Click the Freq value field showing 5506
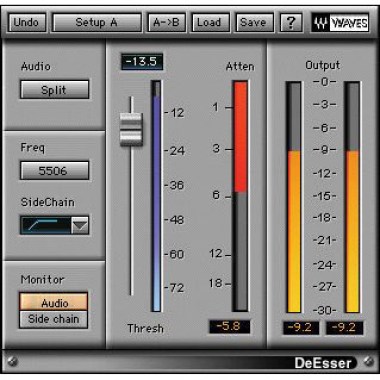The width and height of the screenshot is (380, 380). (x=54, y=171)
